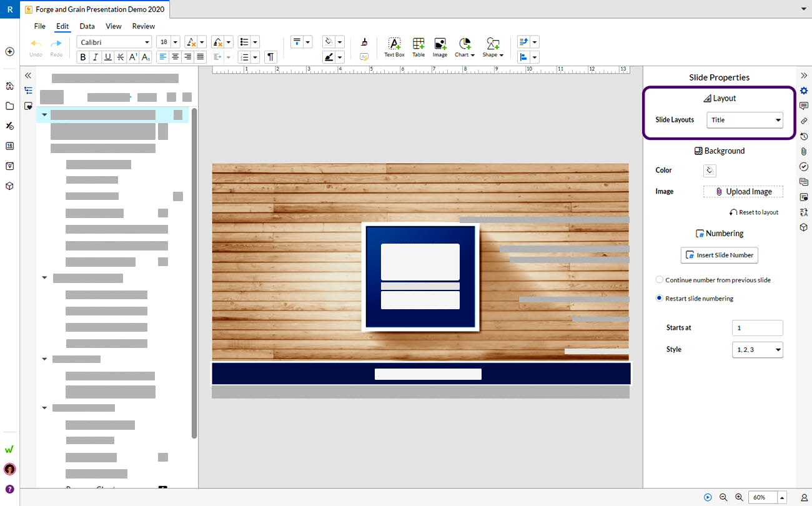Apply subscript formatting
Screen dimensions: 812x506
click(x=145, y=57)
